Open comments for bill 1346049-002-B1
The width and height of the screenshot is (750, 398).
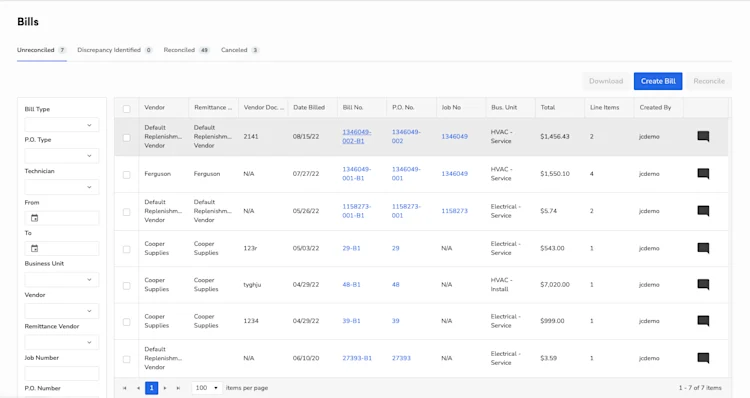click(703, 136)
